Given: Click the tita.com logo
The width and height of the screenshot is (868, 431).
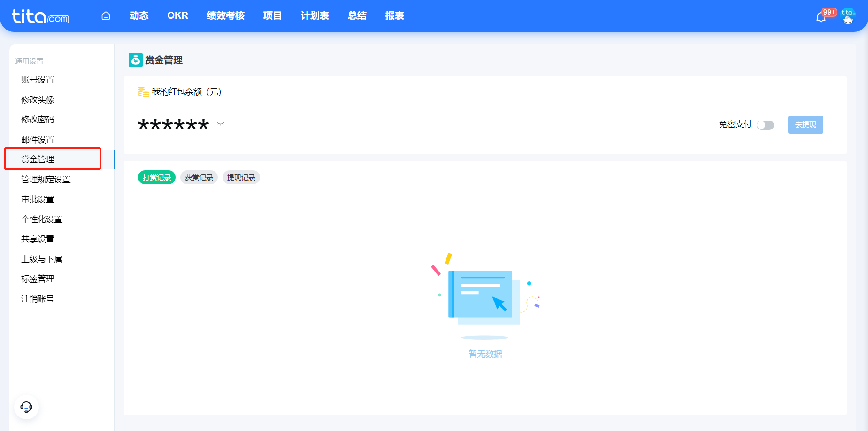Looking at the screenshot, I should click(40, 16).
